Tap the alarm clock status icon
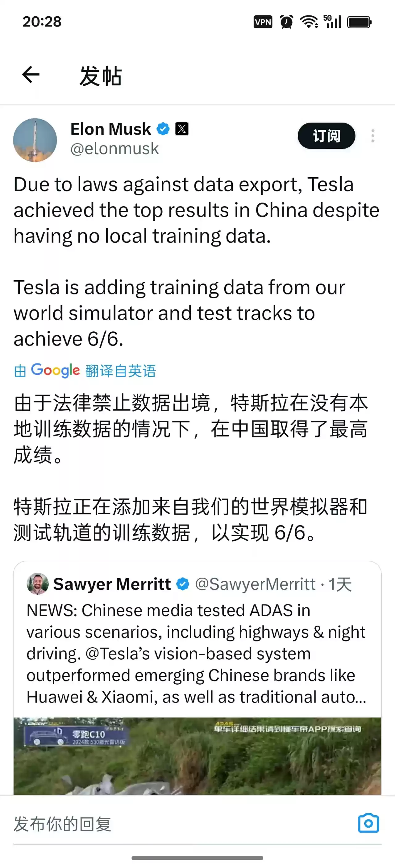The height and width of the screenshot is (868, 395). [x=286, y=22]
